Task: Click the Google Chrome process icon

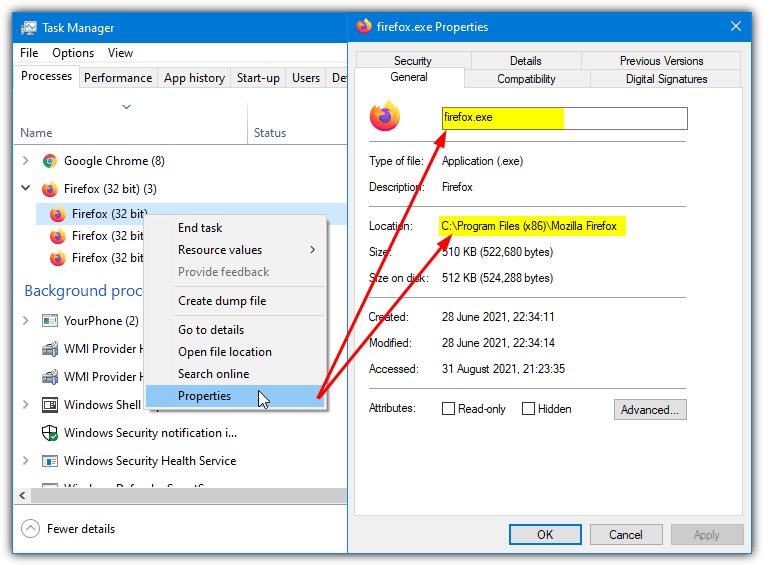Action: click(50, 161)
